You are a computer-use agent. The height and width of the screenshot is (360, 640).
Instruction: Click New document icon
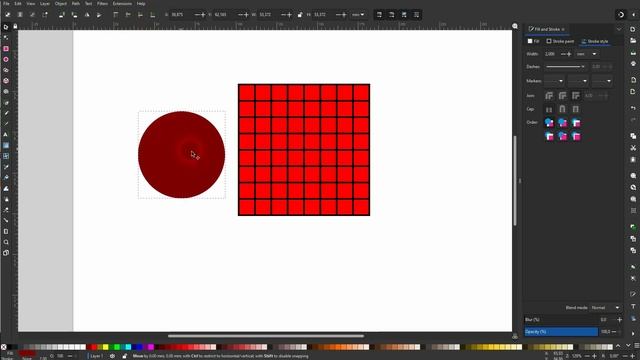(x=633, y=29)
